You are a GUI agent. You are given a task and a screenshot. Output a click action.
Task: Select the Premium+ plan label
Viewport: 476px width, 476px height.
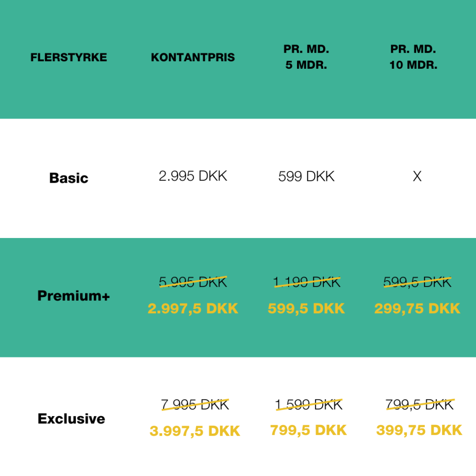(x=73, y=296)
